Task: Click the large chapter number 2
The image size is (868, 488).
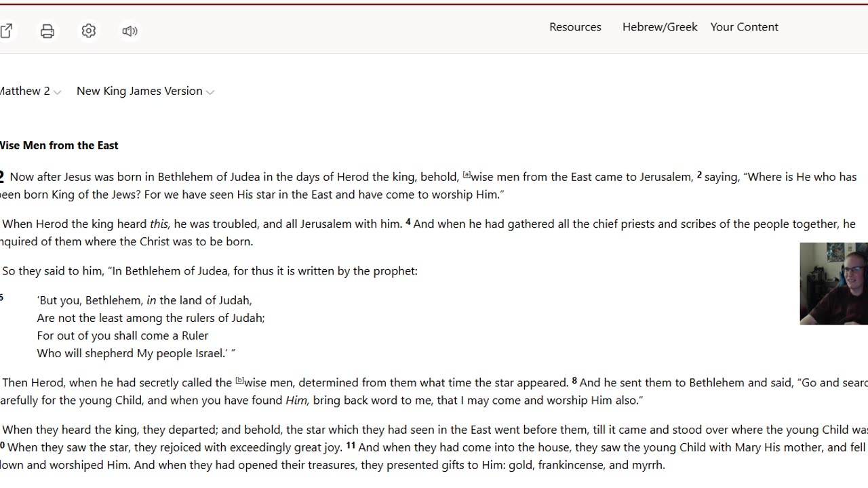Action: (2, 178)
